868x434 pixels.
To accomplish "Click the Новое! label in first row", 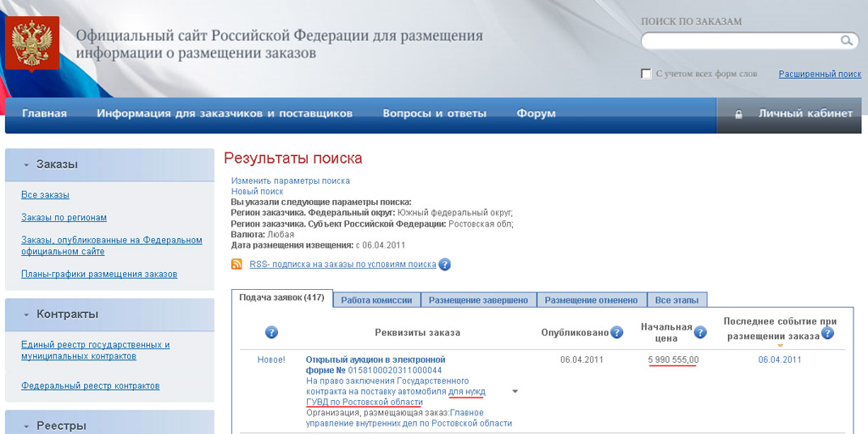I will point(271,359).
